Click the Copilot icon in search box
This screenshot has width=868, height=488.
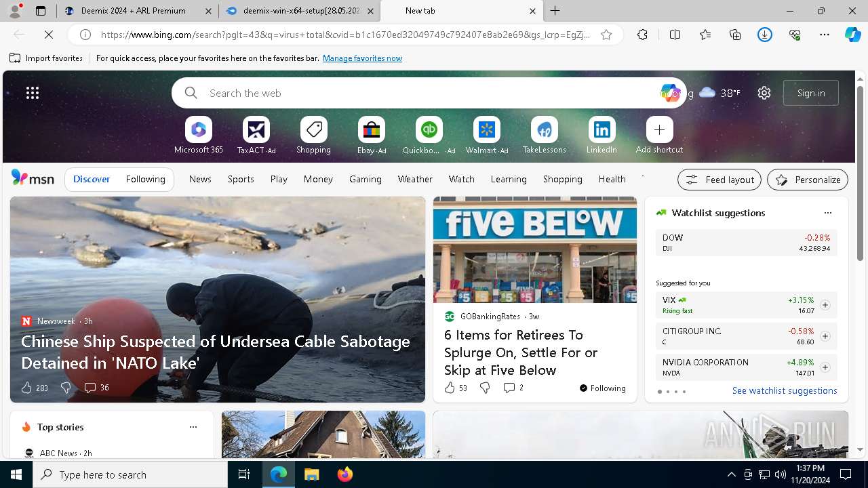(x=670, y=93)
